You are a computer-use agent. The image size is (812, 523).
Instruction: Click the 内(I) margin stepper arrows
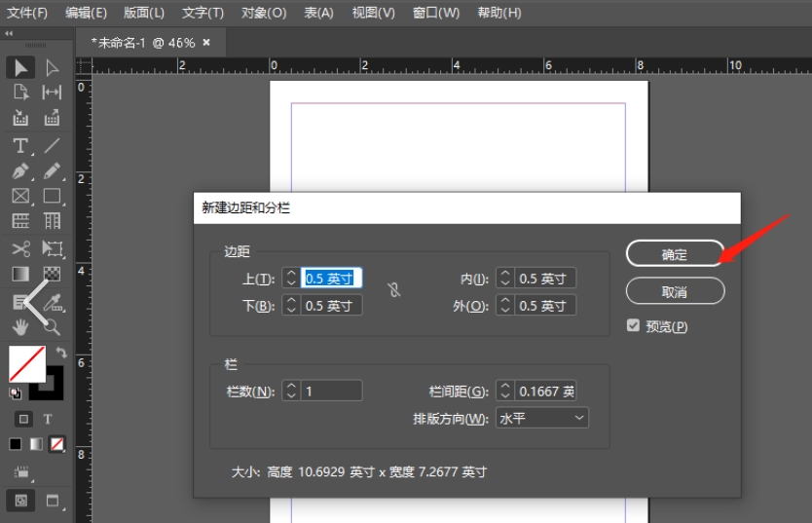(x=505, y=279)
